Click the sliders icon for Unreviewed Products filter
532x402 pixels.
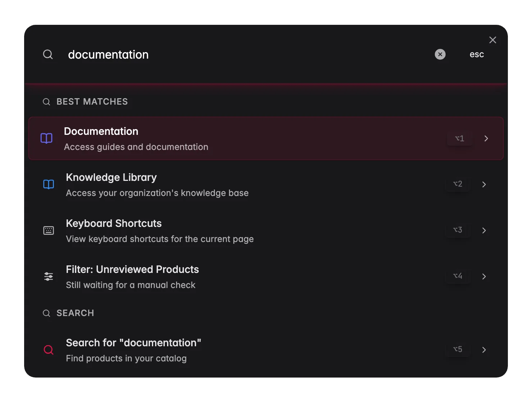point(49,277)
